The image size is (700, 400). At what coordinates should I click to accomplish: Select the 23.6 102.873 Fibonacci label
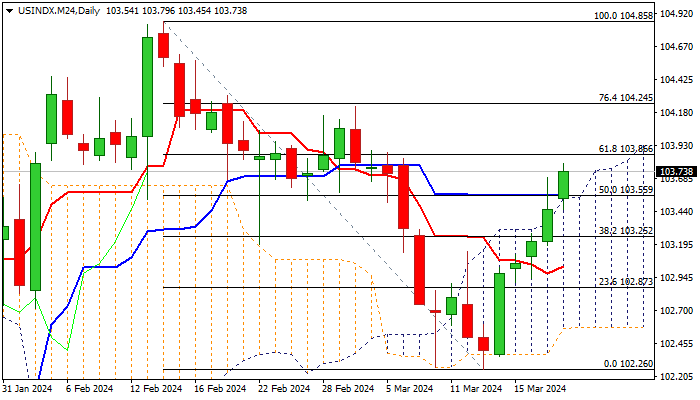coord(625,282)
